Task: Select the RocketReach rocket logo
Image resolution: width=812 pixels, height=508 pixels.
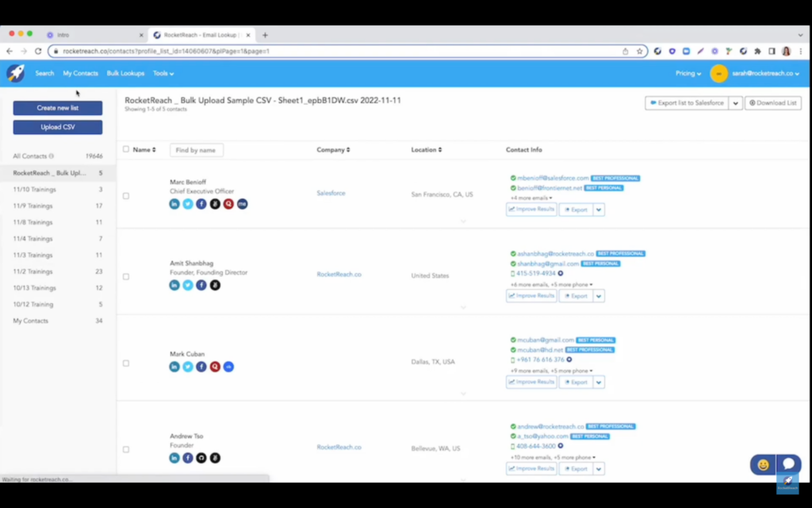Action: (x=16, y=73)
